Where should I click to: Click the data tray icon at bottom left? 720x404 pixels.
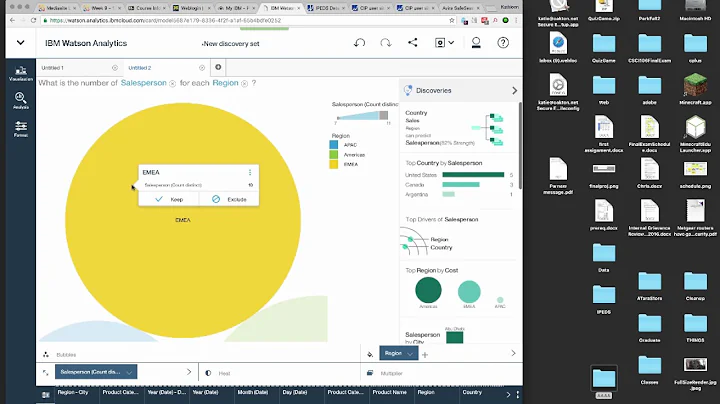45,395
